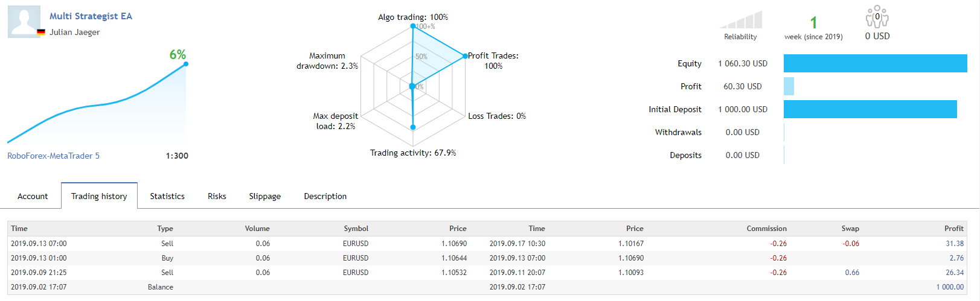Click the German flag icon
Image resolution: width=980 pixels, height=301 pixels.
coord(41,33)
